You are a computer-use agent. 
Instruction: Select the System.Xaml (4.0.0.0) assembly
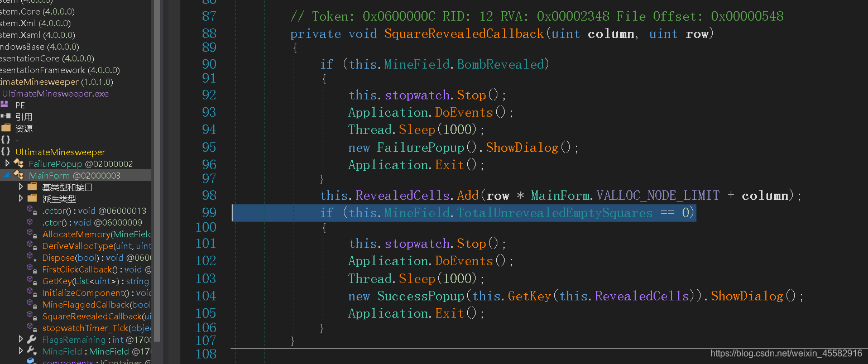tap(36, 35)
